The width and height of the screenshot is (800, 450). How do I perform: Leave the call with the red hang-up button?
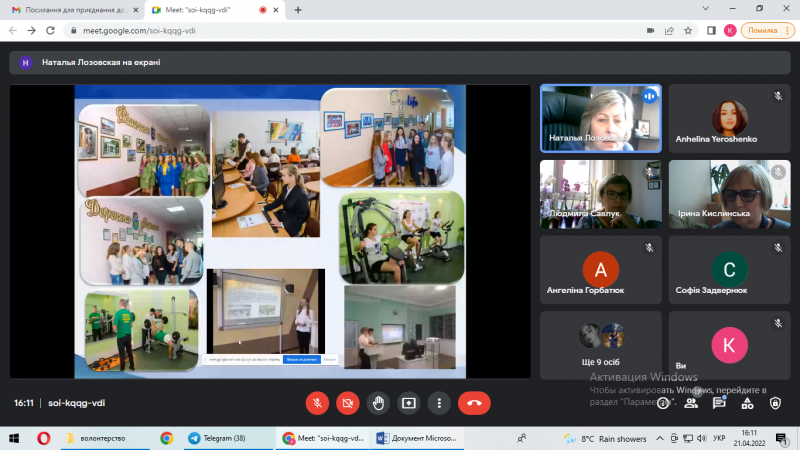point(474,403)
